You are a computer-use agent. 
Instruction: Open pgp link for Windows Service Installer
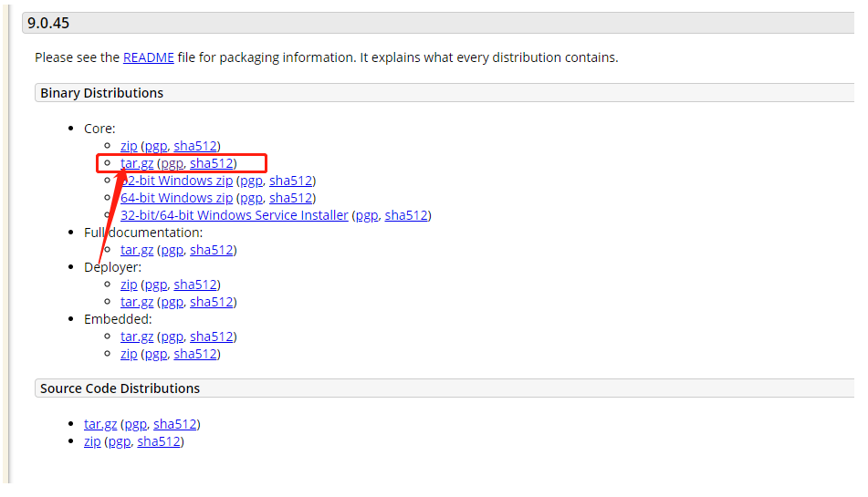point(366,215)
